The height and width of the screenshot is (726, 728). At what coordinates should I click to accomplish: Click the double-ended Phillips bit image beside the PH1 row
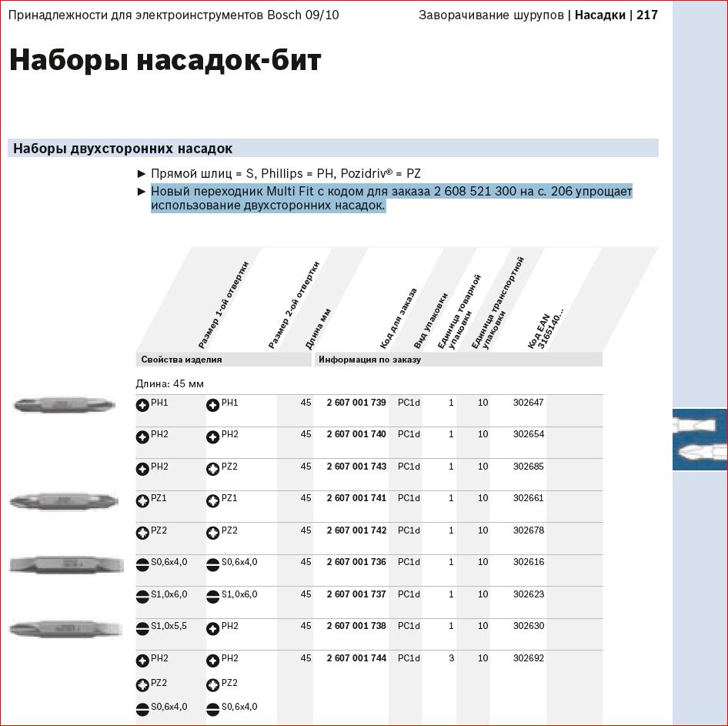tap(64, 404)
